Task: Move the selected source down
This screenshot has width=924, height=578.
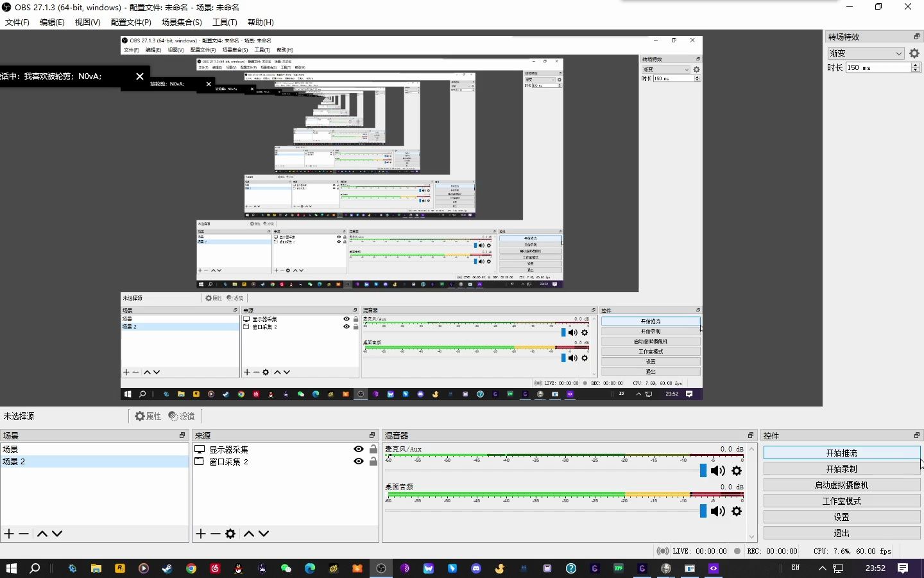Action: [264, 534]
